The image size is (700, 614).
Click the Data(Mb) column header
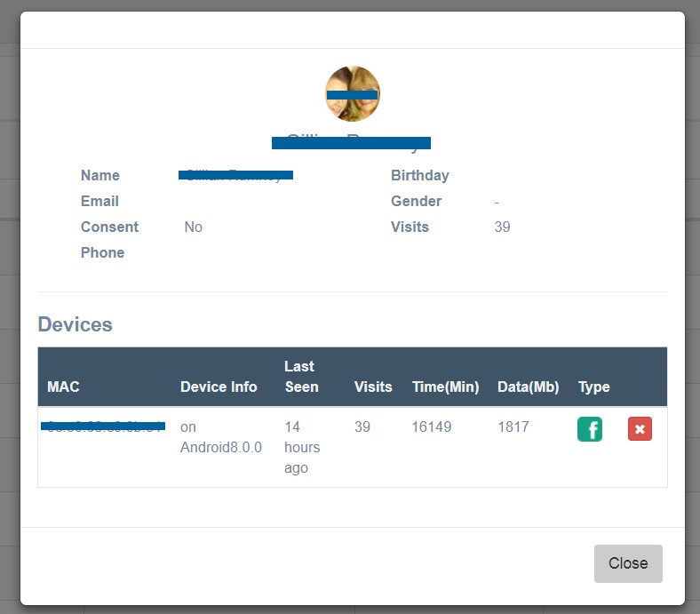529,387
